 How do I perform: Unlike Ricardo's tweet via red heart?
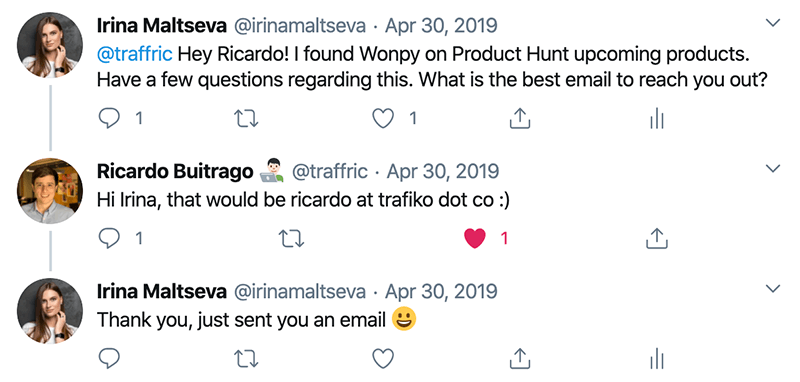[474, 238]
